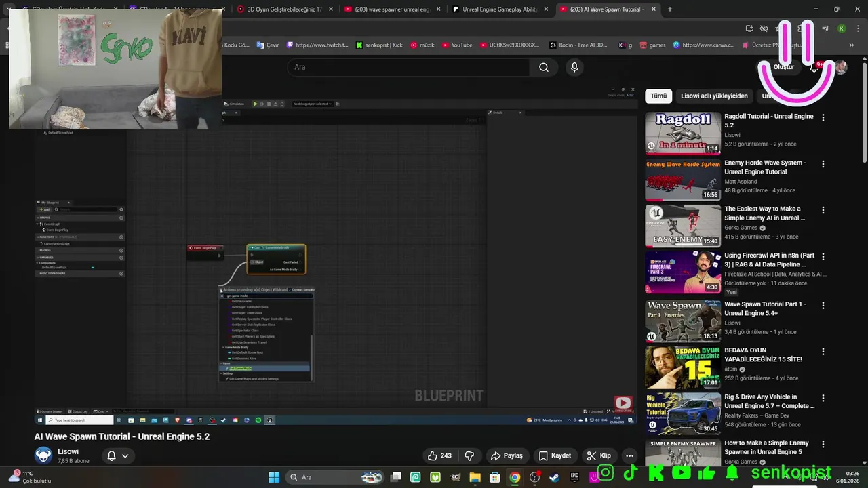Open options for Wave Spawn Tutorial Part 1
The height and width of the screenshot is (488, 868).
coord(823,305)
